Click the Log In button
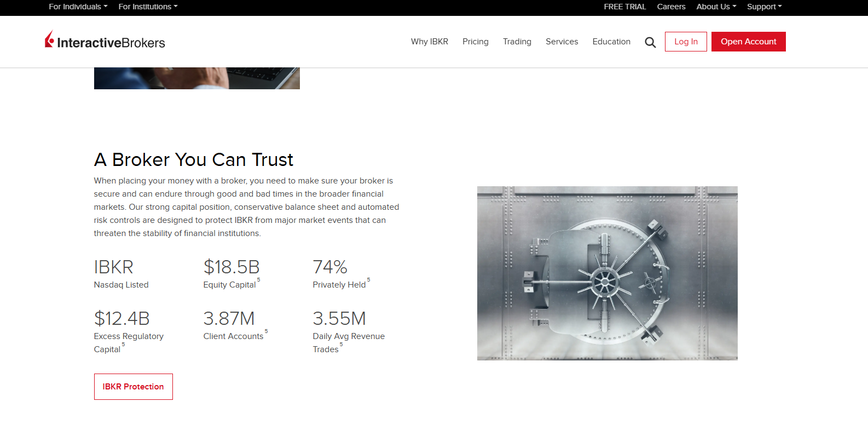Image resolution: width=868 pixels, height=436 pixels. coord(686,42)
